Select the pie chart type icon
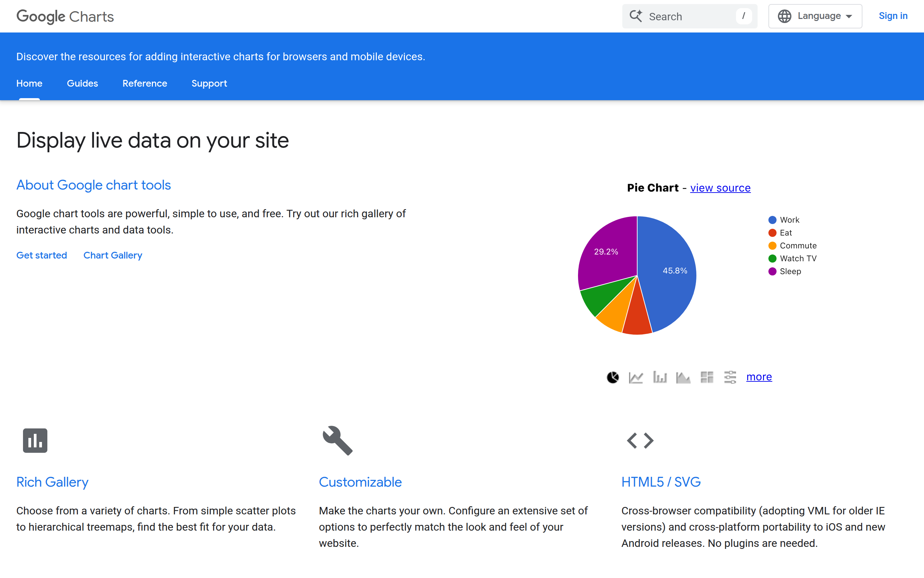 coord(613,377)
